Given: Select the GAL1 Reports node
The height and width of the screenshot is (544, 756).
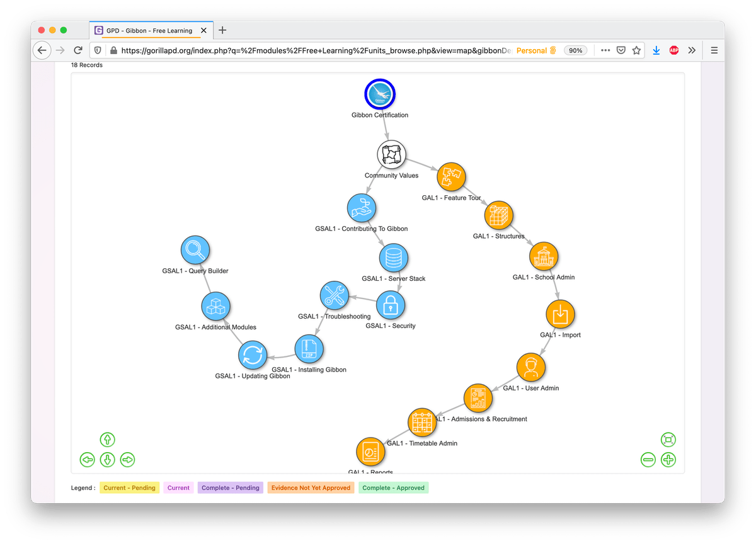Looking at the screenshot, I should point(370,452).
